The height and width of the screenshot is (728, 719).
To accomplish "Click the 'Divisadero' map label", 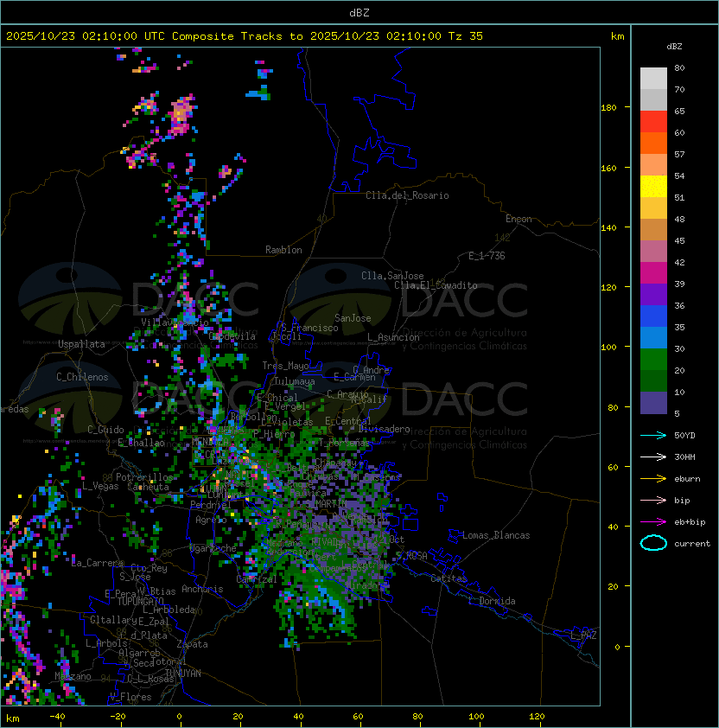I will coord(384,429).
